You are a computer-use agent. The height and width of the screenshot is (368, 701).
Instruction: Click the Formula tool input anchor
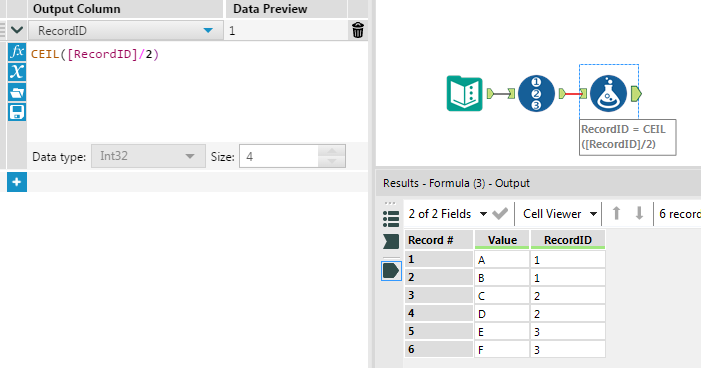point(583,93)
